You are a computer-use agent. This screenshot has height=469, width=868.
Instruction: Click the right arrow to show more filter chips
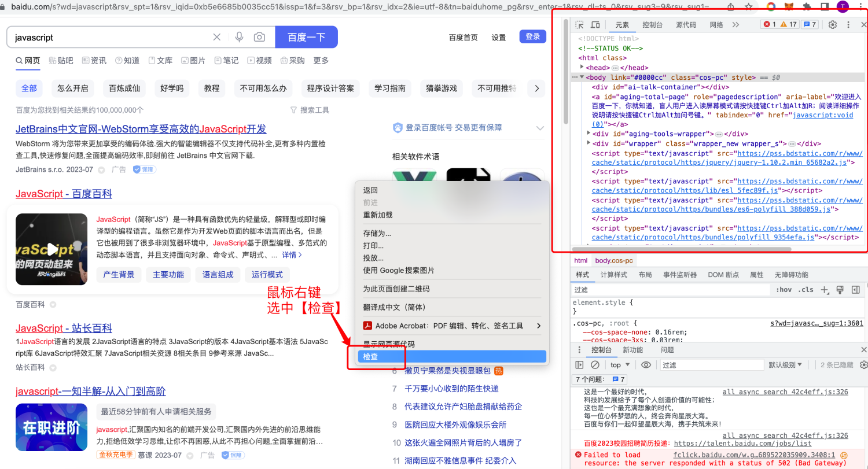click(536, 88)
